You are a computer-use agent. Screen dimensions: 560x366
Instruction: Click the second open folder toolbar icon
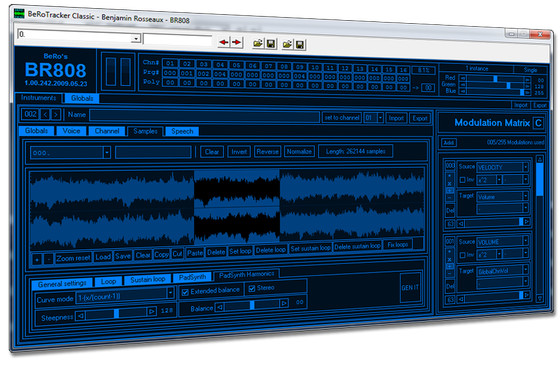[287, 44]
